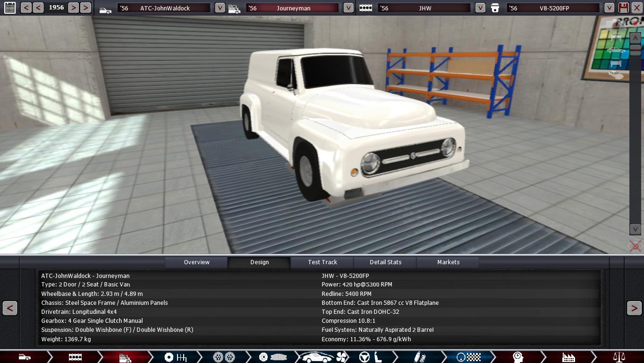Open the suspension spring section
Image resolution: width=644 pixels, height=363 pixels.
tap(418, 357)
